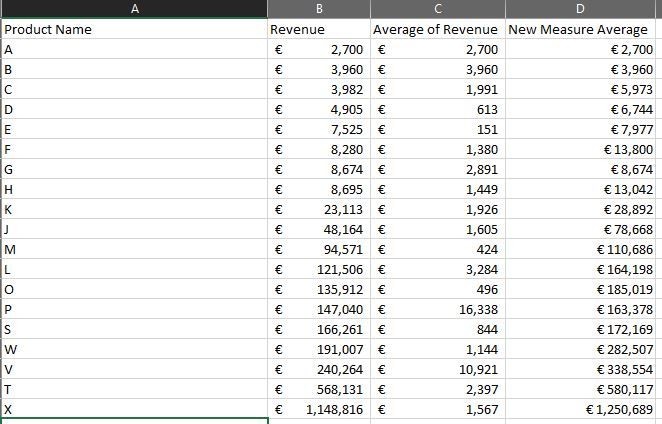662x424 pixels.
Task: Click the Average of Revenue header cell
Action: click(x=438, y=29)
